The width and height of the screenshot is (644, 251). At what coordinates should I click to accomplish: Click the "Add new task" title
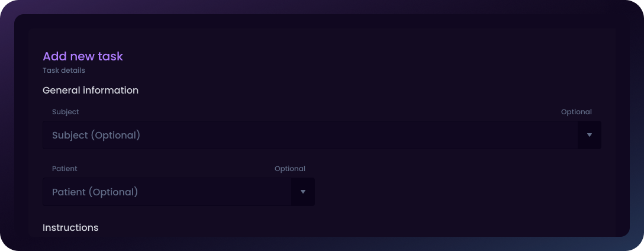[83, 56]
